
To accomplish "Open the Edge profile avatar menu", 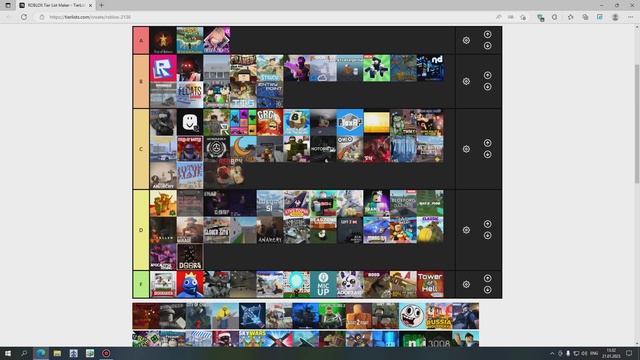I will 615,17.
